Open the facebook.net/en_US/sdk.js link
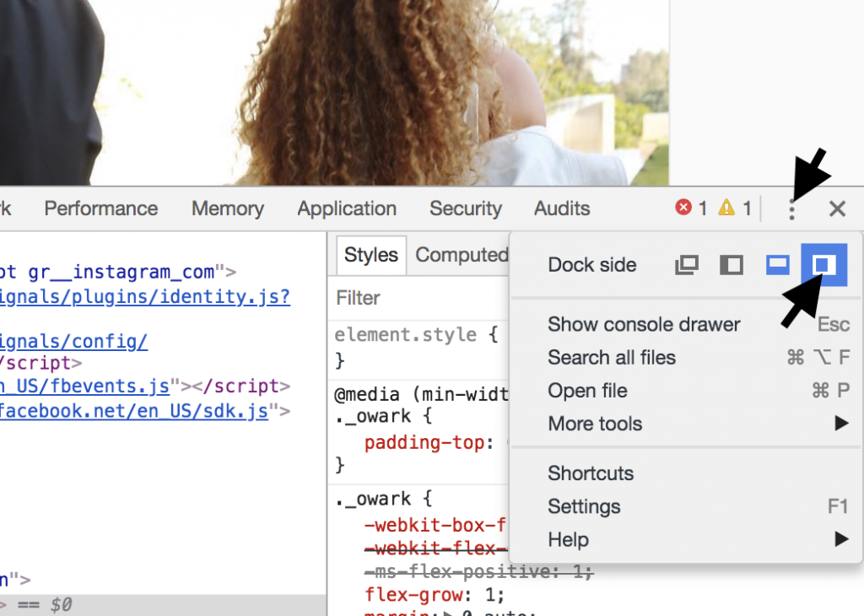The width and height of the screenshot is (864, 616). 134,411
